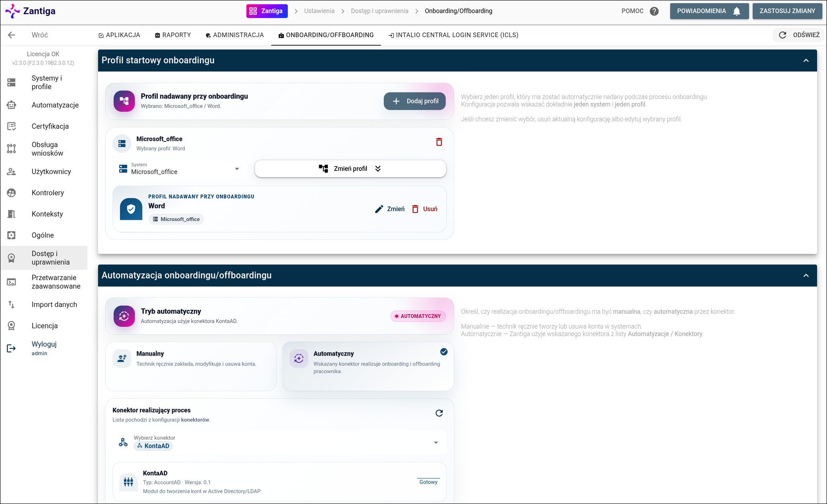The image size is (827, 504).
Task: Refresh the connector list with its circular arrow icon
Action: point(439,413)
